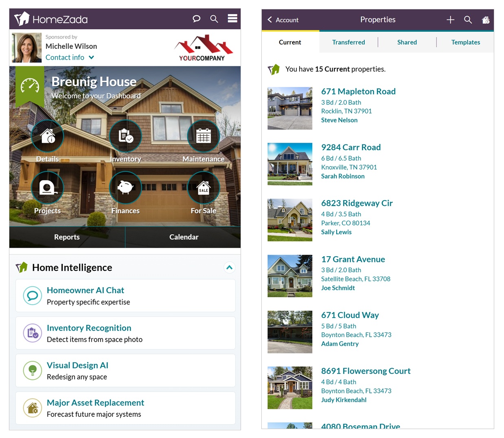Search properties with the magnifier icon
504x438 pixels.
tap(468, 20)
